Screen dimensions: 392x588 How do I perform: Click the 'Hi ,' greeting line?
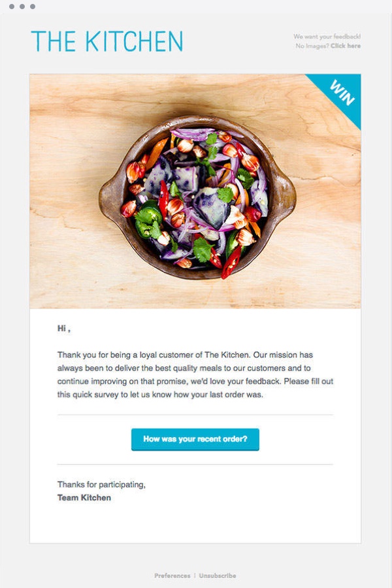point(64,329)
